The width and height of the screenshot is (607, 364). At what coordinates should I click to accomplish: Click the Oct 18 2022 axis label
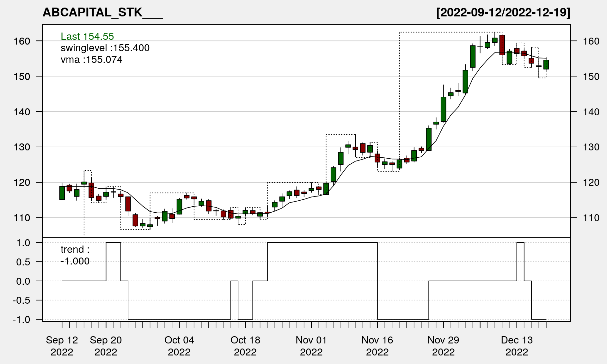(245, 346)
